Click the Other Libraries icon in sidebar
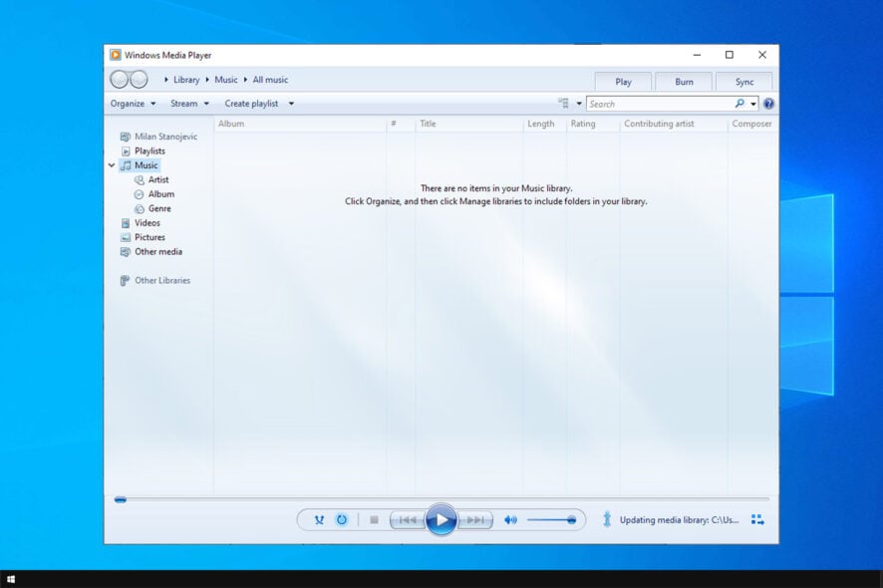This screenshot has width=883, height=588. pos(125,280)
